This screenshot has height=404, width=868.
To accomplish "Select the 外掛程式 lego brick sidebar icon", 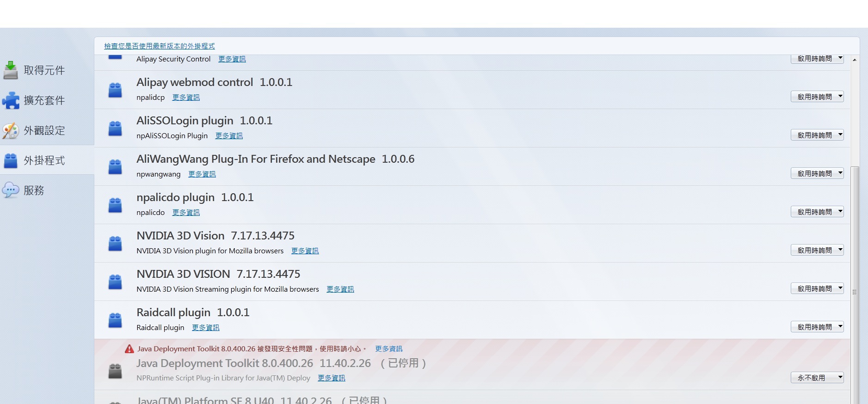I will coord(11,160).
